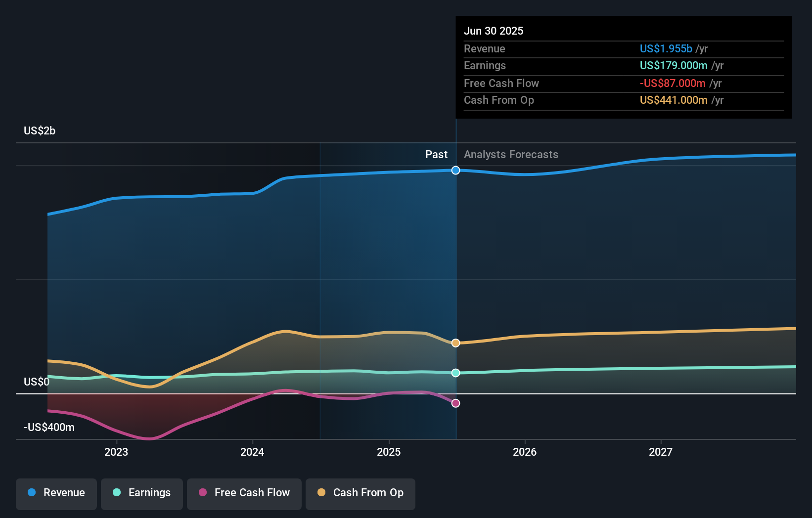Click the US$2b y-axis label
Image resolution: width=812 pixels, height=518 pixels.
40,131
